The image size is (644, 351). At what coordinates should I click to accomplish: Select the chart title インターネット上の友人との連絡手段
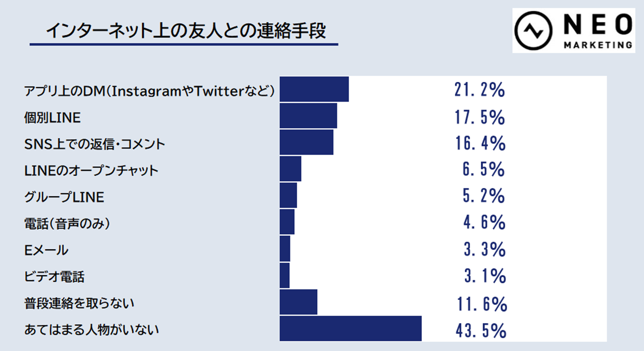(185, 31)
